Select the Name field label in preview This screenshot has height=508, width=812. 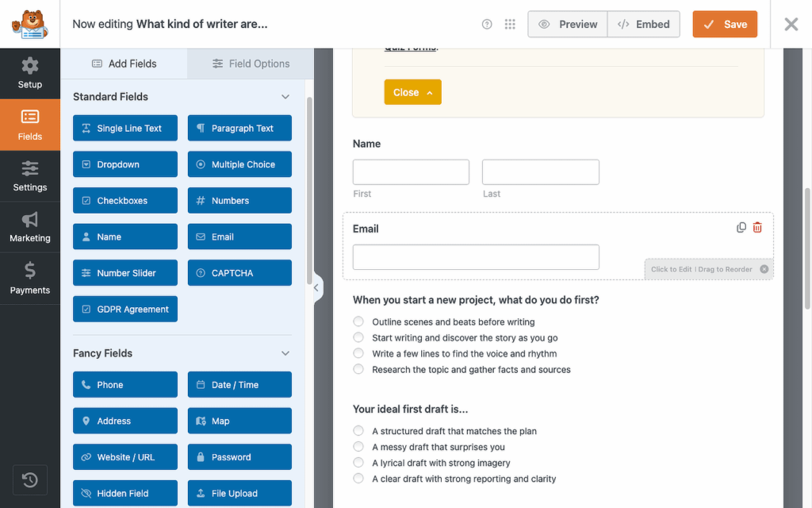click(366, 144)
